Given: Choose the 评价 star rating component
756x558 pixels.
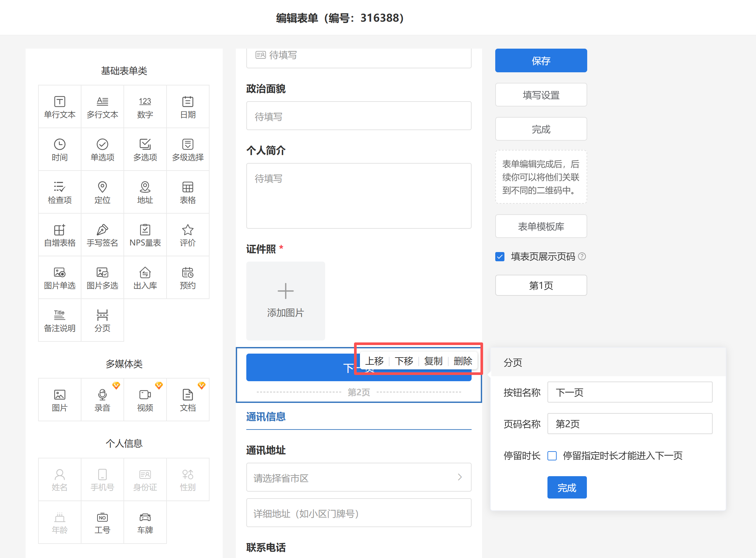Looking at the screenshot, I should (188, 235).
